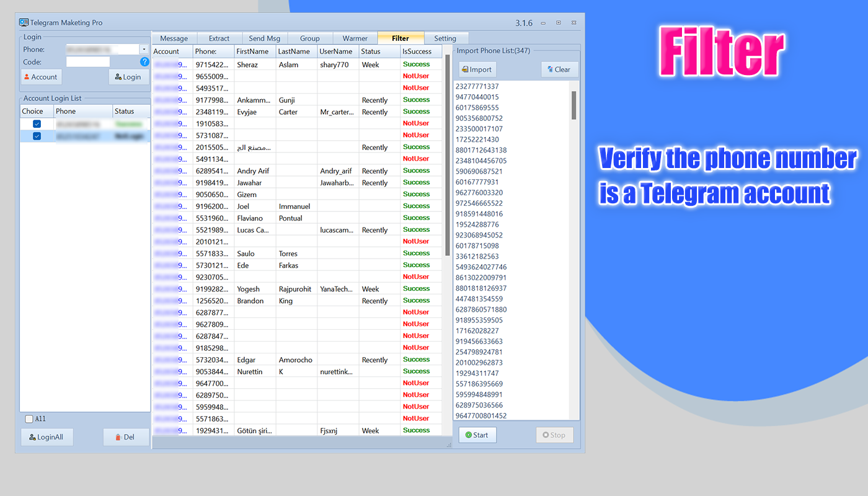Select the Andry Arif row name
This screenshot has height=496, width=868.
[x=255, y=171]
